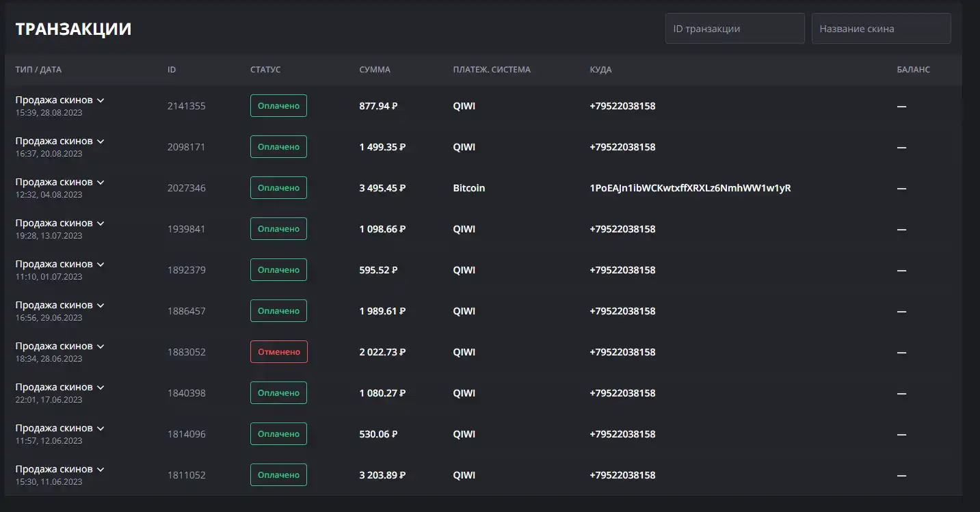
Task: Click the БАЛАНС column header
Action: [914, 70]
